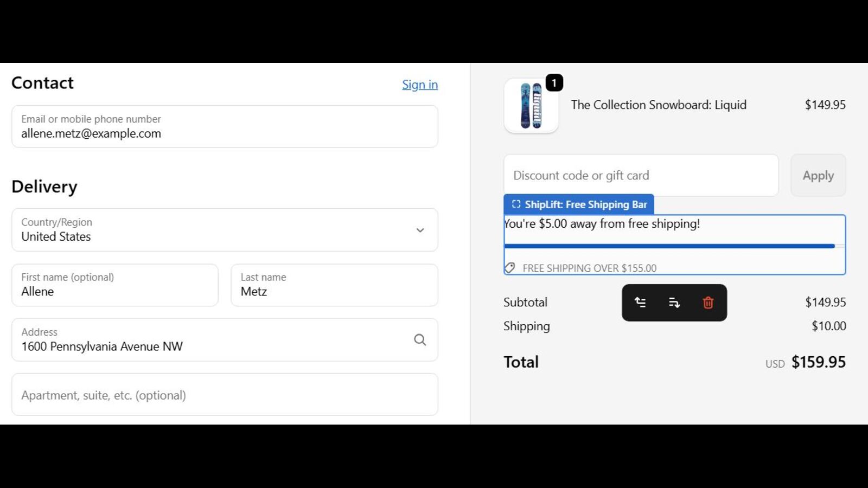868x488 pixels.
Task: Click the 'You're $5.00 away' shipping message
Action: 602,224
